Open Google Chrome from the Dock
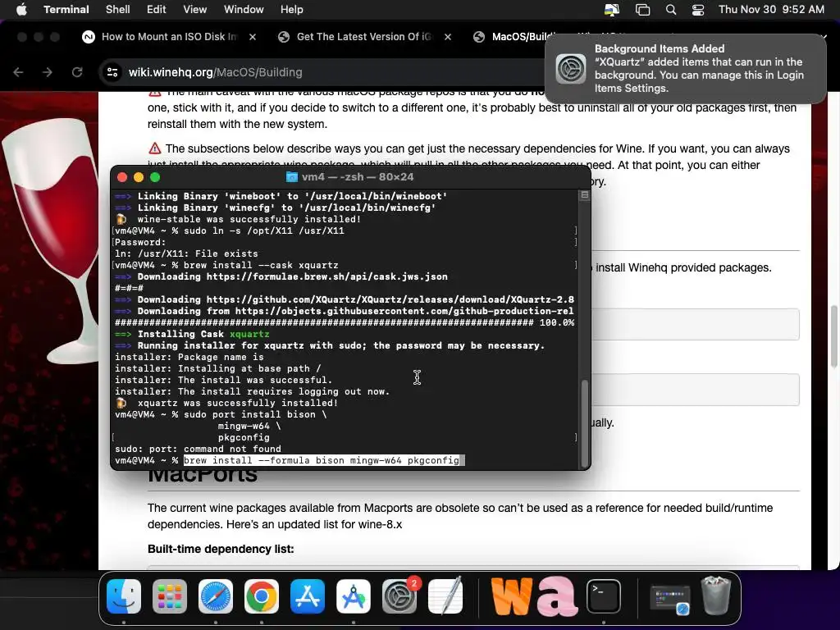 pos(262,596)
